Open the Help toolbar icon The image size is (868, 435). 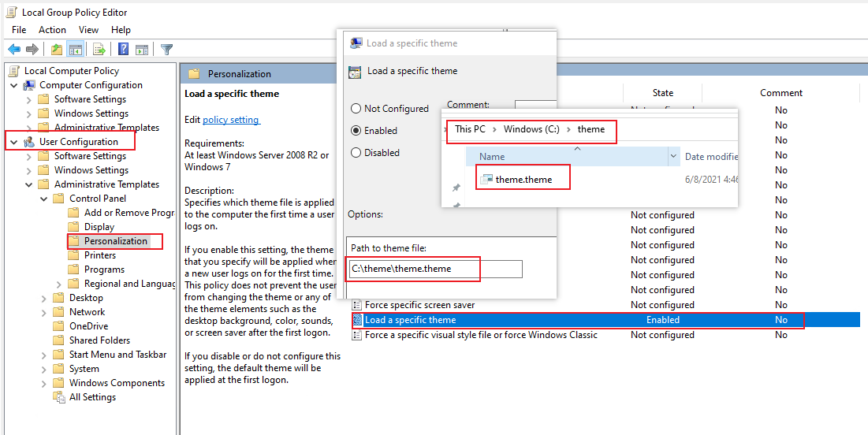(x=124, y=50)
